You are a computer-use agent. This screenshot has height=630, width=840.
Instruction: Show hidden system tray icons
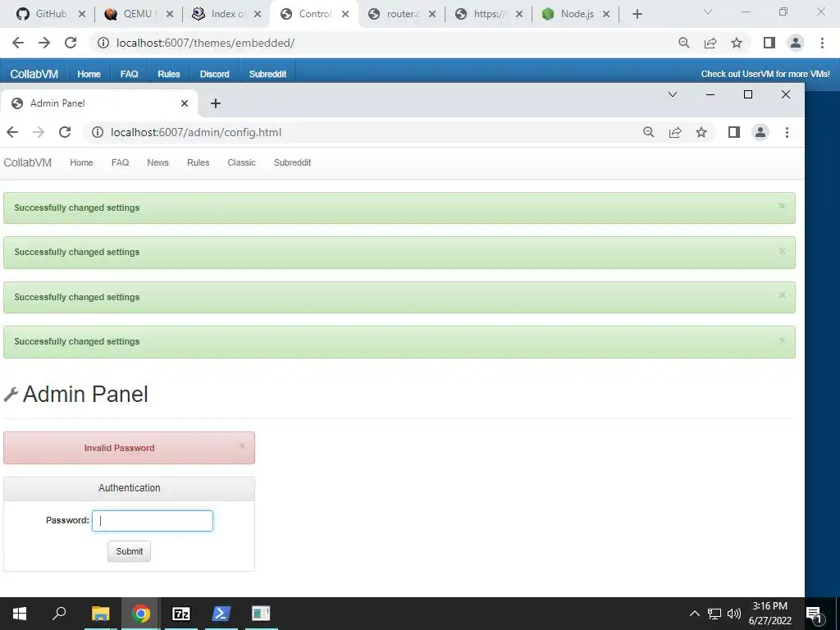click(694, 614)
